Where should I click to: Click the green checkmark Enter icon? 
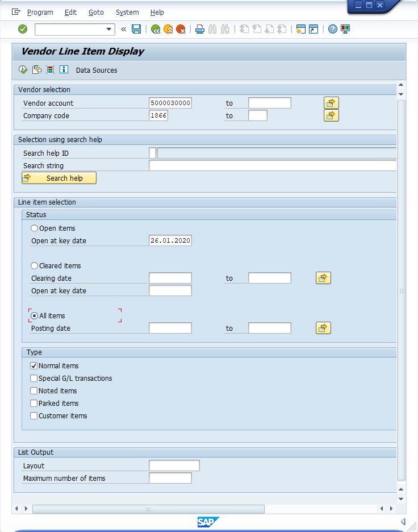tap(23, 29)
